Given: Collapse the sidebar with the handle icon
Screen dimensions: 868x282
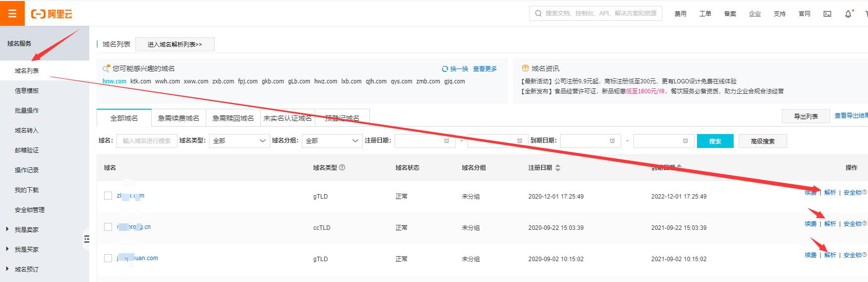Looking at the screenshot, I should tap(87, 239).
